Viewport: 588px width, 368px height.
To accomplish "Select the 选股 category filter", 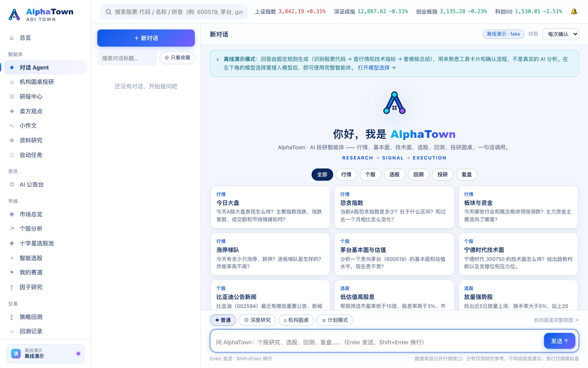I will [x=394, y=174].
